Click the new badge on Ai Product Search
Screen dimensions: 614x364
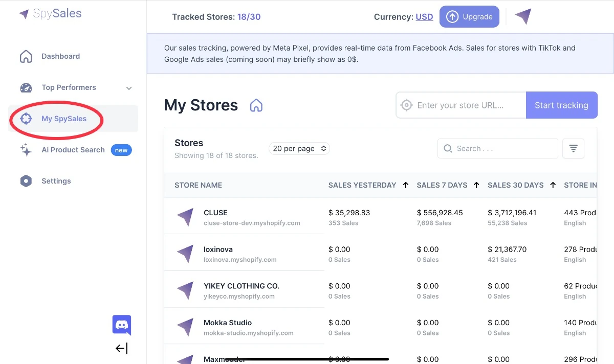[121, 150]
